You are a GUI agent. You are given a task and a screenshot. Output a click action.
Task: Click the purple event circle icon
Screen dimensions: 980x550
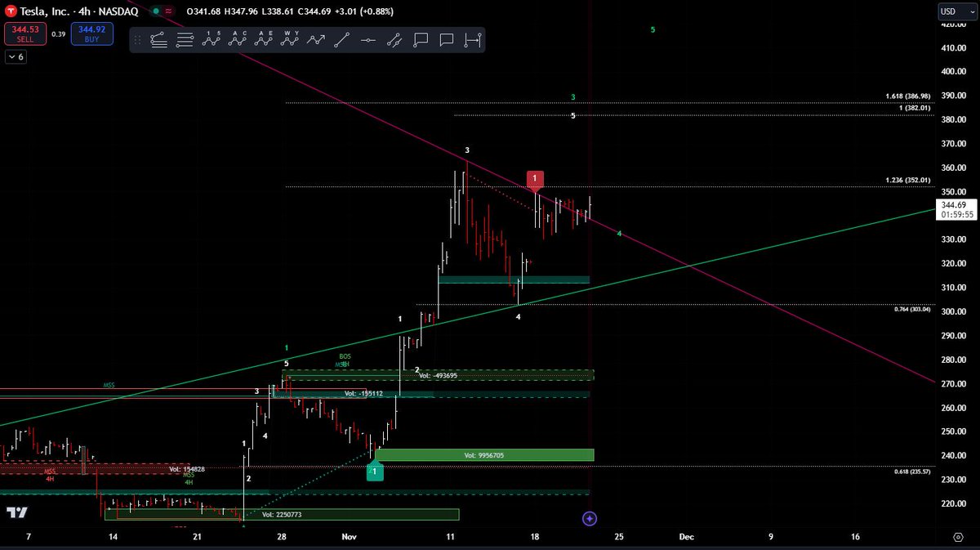coord(590,518)
